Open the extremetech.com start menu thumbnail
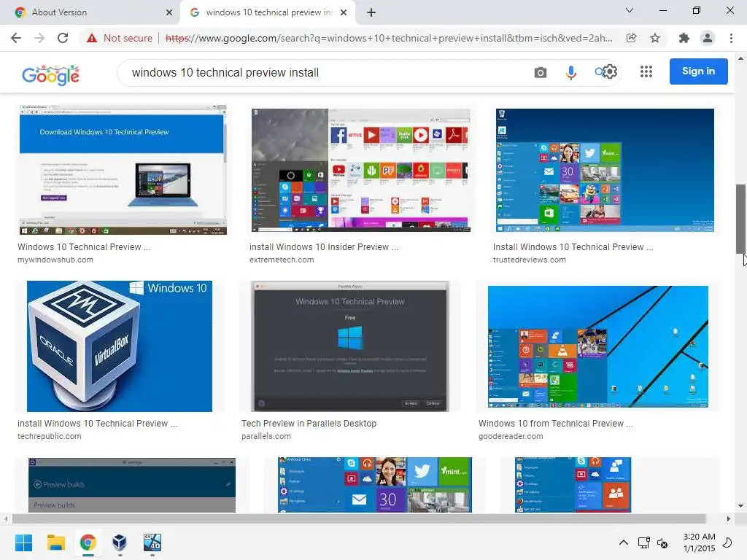Viewport: 747px width, 560px height. tap(360, 170)
